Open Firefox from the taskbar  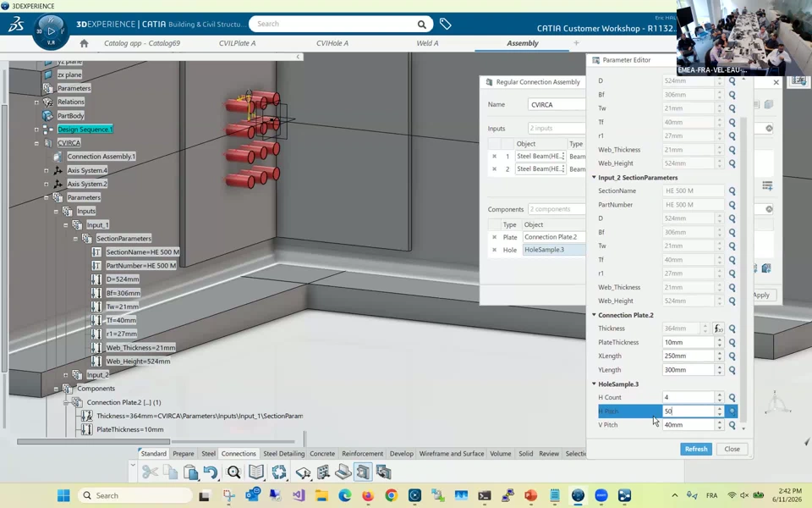[x=368, y=495]
